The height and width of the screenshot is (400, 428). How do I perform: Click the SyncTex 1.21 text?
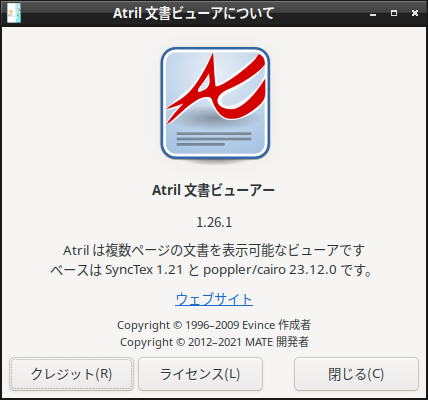coord(144,270)
